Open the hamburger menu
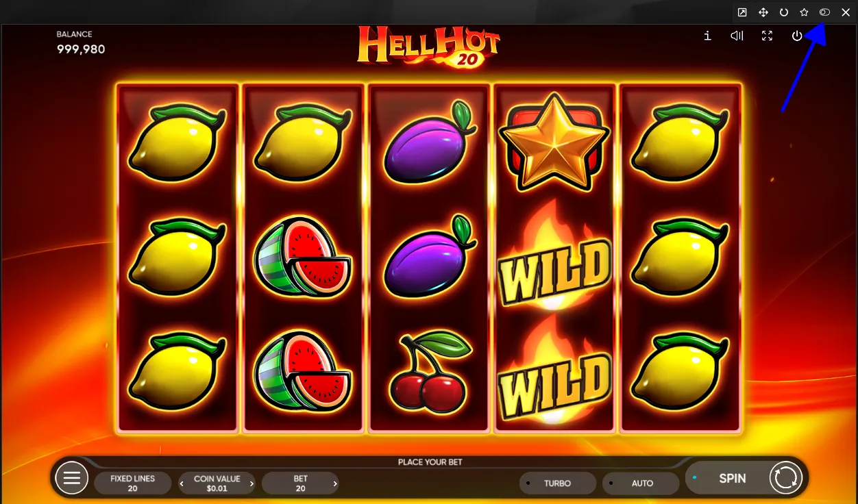Image resolution: width=858 pixels, height=504 pixels. pos(71,478)
